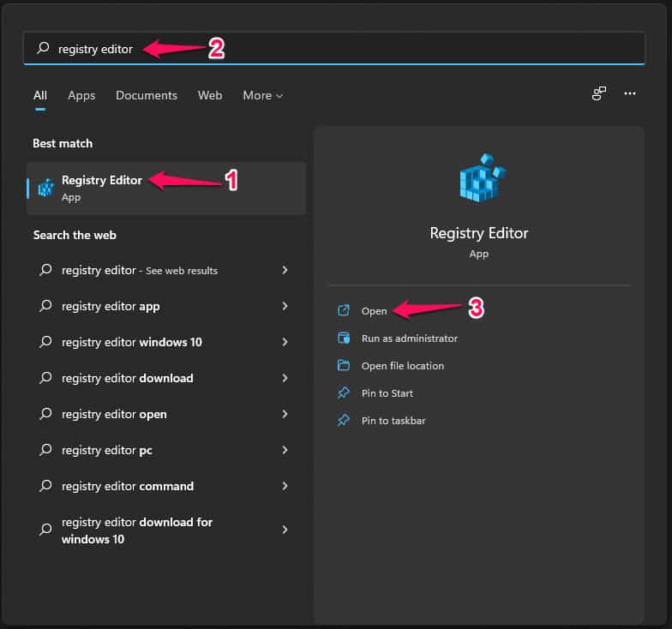
Task: Click the Pin to Start pin icon
Action: point(343,392)
